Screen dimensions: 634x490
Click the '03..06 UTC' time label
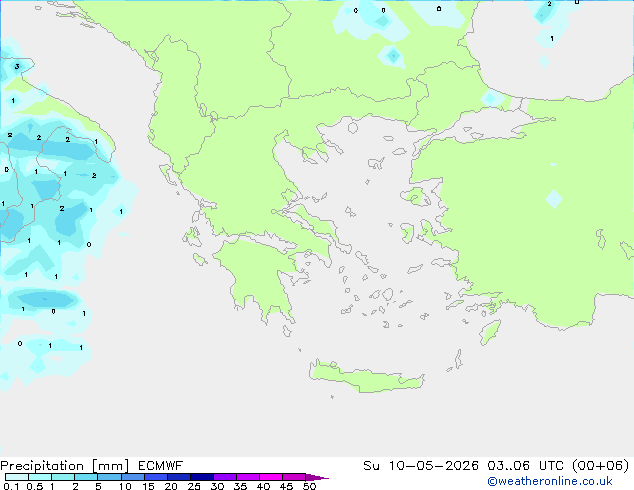tap(524, 466)
